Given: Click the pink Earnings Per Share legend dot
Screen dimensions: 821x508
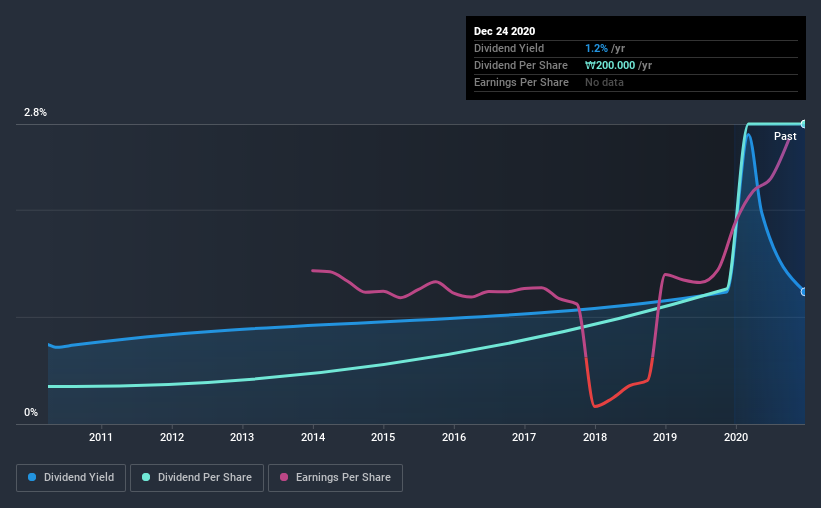Looking at the screenshot, I should 284,477.
